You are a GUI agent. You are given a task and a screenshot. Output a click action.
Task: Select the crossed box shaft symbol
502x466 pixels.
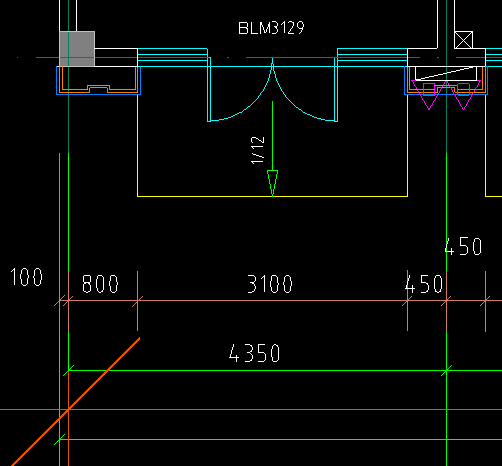point(463,40)
